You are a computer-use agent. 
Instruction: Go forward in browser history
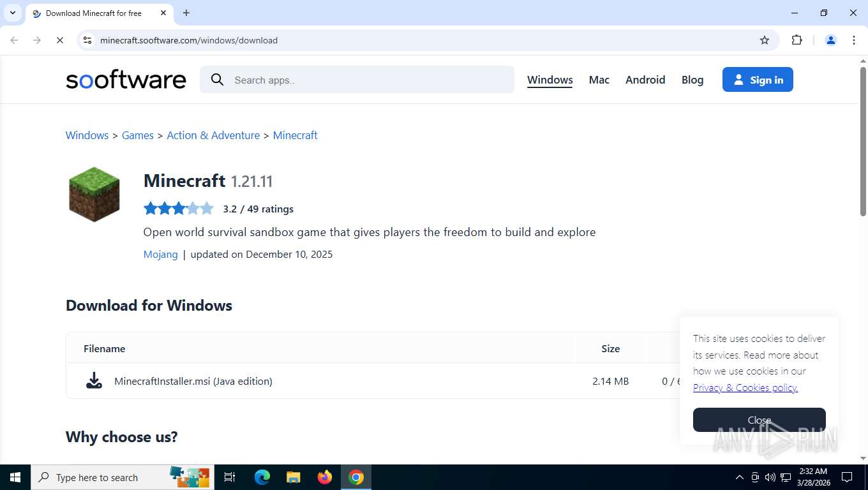[37, 40]
